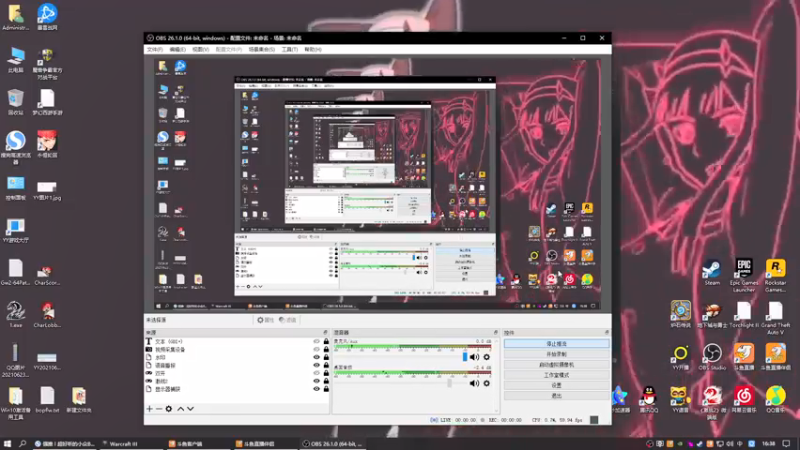Viewport: 800px width, 450px height.
Task: Unlock the 视频采集设备 source
Action: click(326, 349)
